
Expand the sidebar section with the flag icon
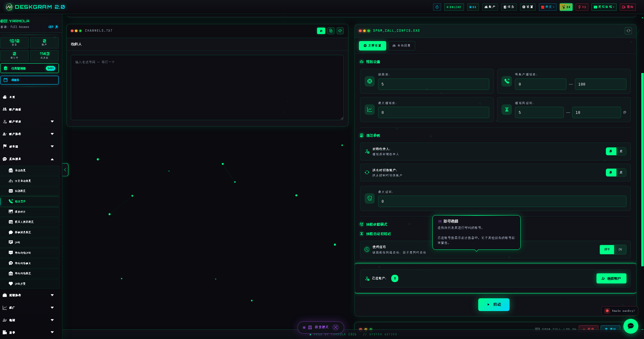pyautogui.click(x=30, y=146)
